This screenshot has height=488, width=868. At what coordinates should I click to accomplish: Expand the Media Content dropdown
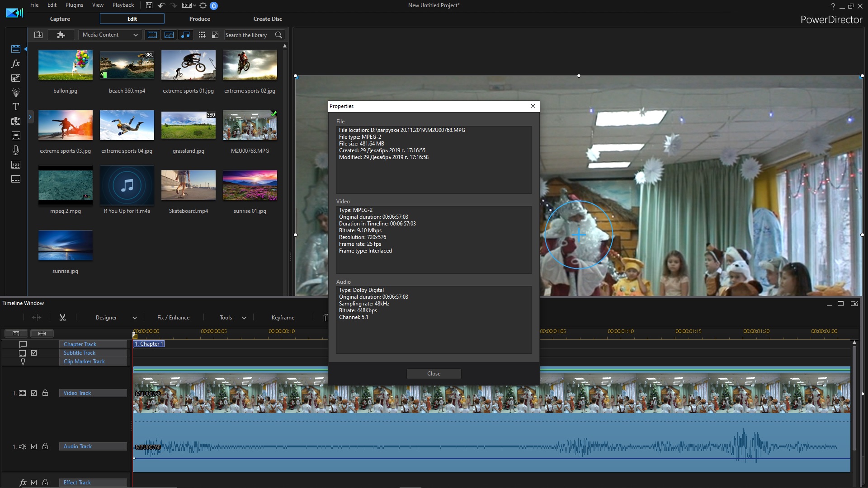110,35
